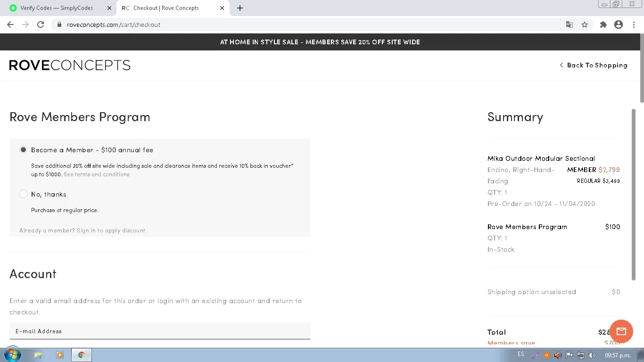Open the Google Translate page icon

click(570, 25)
